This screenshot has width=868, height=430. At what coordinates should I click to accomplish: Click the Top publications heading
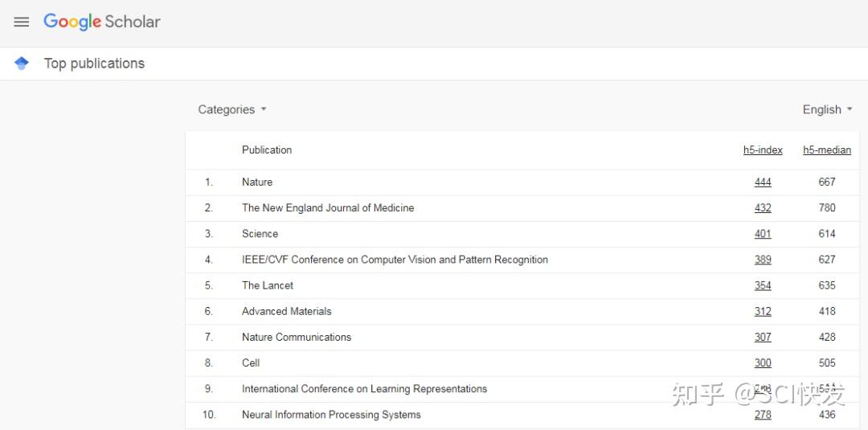coord(94,63)
